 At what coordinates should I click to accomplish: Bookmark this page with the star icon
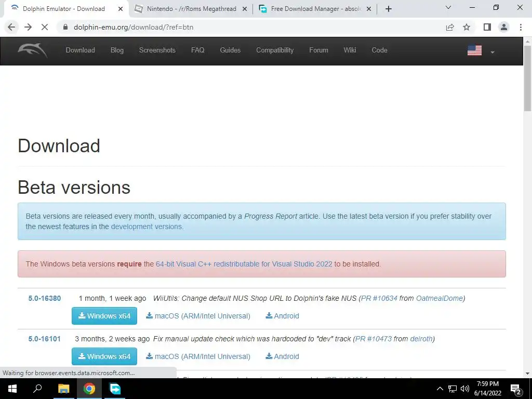(467, 27)
